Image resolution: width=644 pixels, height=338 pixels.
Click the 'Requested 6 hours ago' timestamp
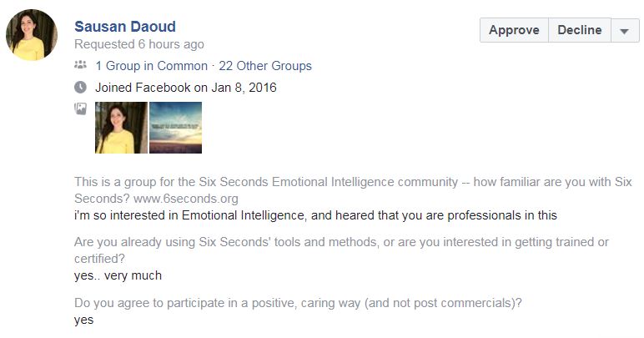pos(138,44)
